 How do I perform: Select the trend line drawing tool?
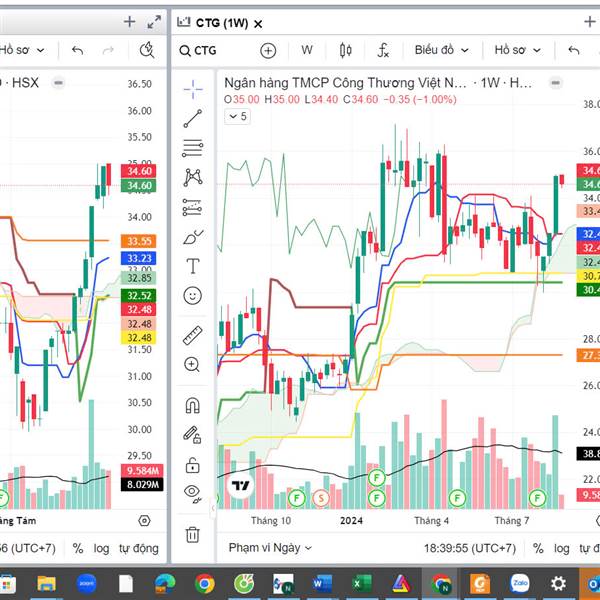click(x=193, y=119)
